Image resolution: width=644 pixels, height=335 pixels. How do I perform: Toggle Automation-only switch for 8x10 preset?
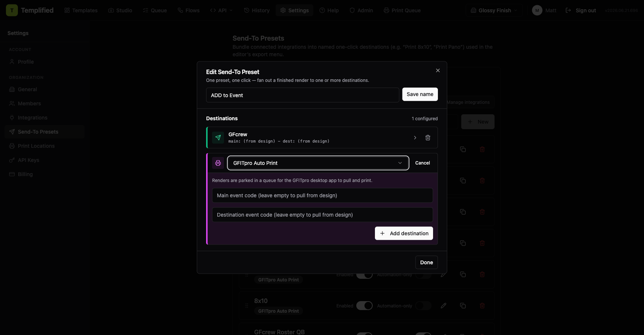[x=423, y=306]
